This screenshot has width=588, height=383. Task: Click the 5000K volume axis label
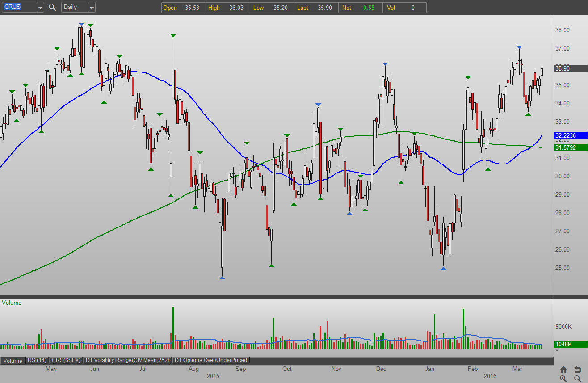(563, 327)
